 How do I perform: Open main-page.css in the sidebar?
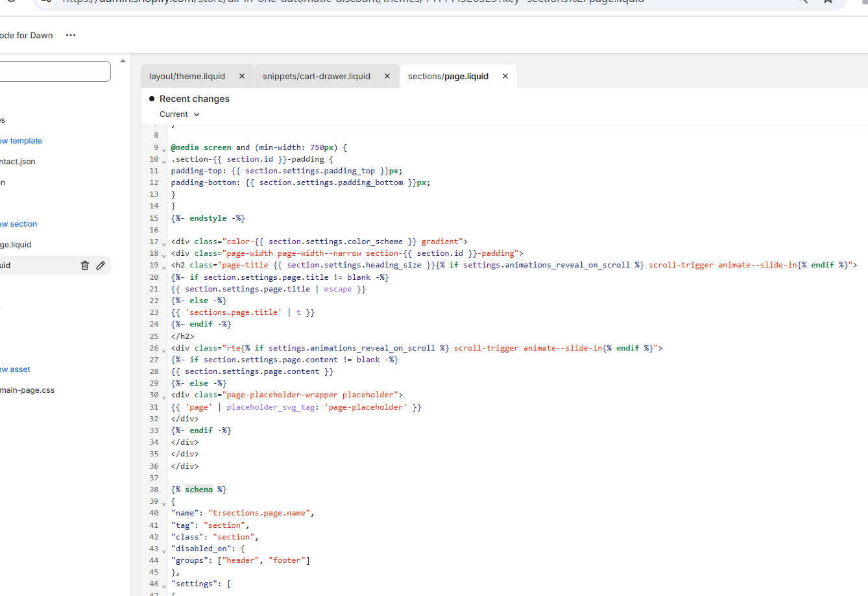27,390
